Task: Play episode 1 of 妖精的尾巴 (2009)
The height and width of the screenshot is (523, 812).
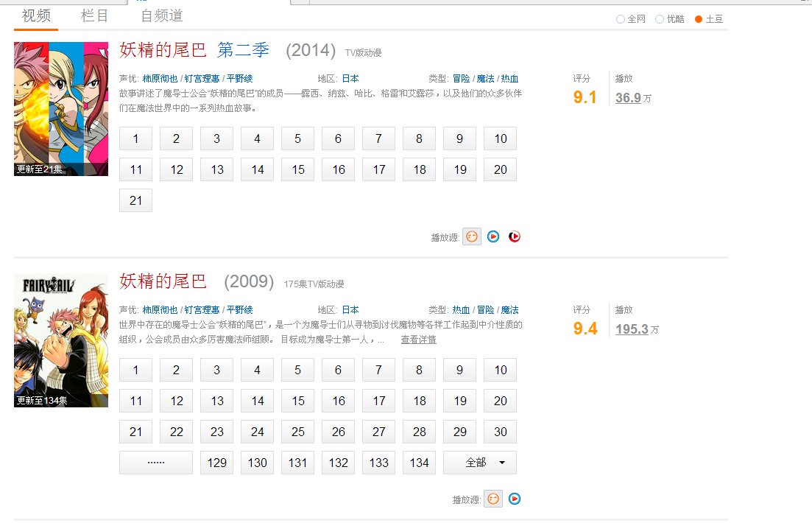Action: [x=135, y=370]
